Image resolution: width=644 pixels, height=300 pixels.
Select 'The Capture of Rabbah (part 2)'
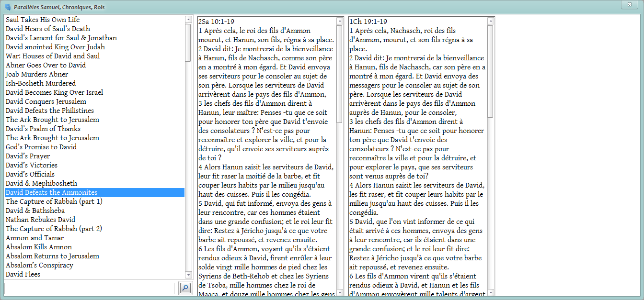[94, 229]
